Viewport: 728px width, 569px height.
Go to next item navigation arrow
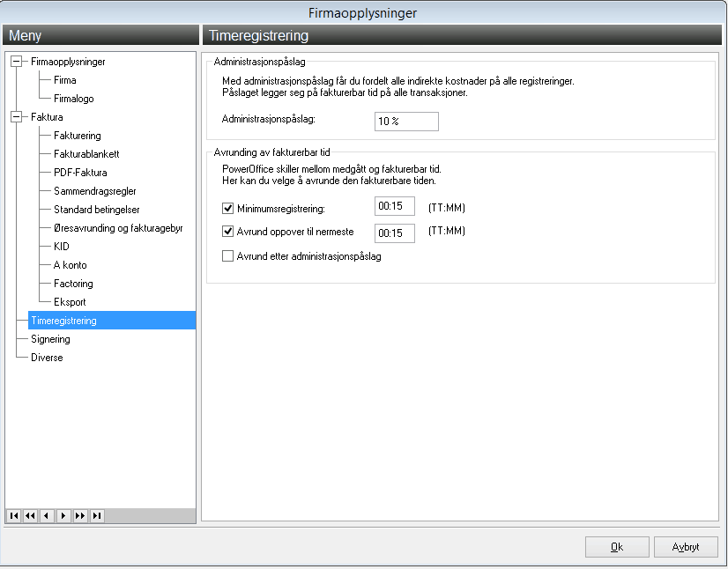63,515
